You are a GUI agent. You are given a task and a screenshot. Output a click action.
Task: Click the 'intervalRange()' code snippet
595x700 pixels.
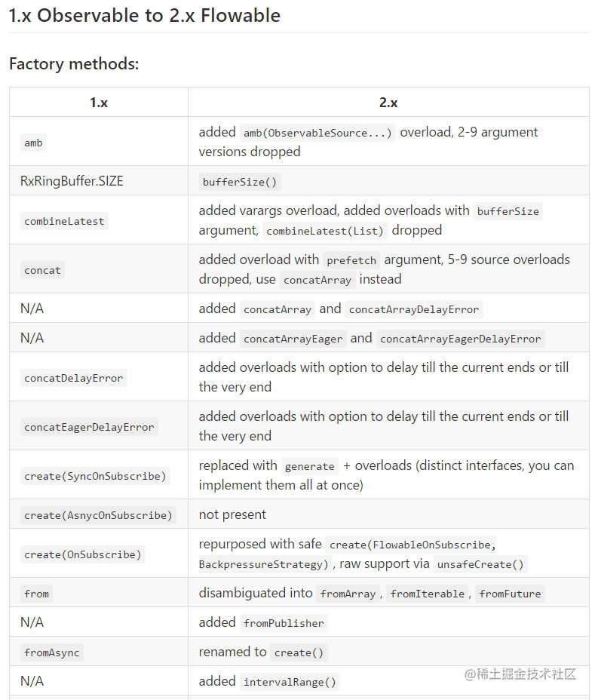pyautogui.click(x=290, y=682)
